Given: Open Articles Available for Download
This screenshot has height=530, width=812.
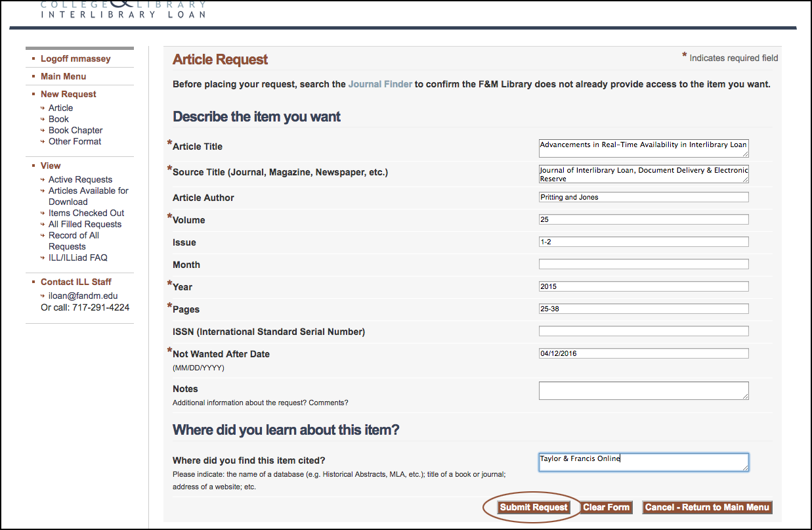Looking at the screenshot, I should pyautogui.click(x=88, y=190).
